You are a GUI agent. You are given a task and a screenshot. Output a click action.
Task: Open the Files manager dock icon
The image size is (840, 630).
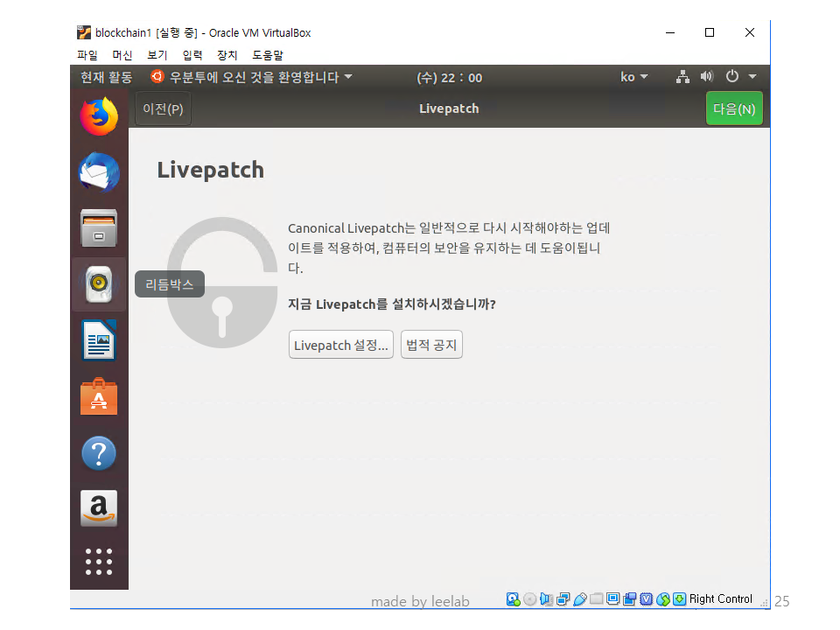(x=99, y=228)
